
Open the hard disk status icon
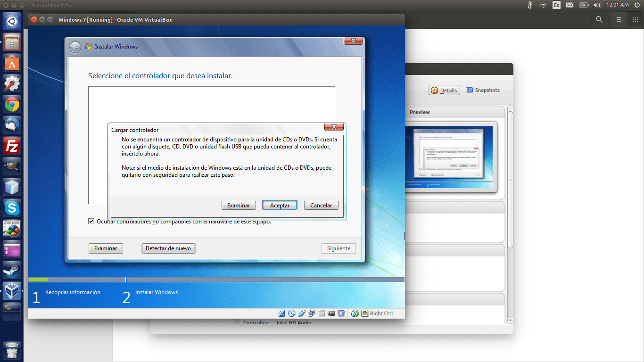281,313
